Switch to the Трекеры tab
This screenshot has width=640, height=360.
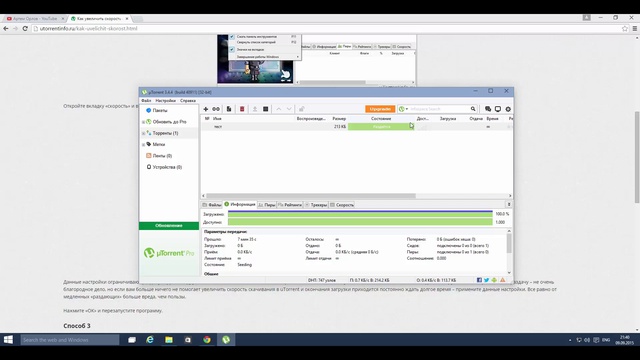316,205
